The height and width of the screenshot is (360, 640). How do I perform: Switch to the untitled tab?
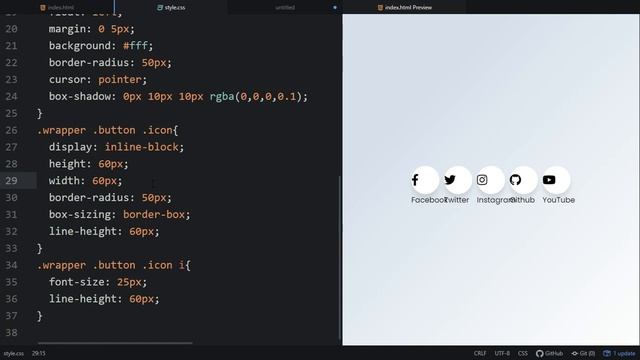[x=285, y=7]
